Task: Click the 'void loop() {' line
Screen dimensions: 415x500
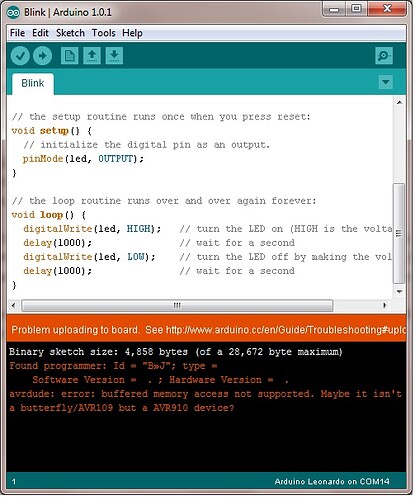Action: coord(49,215)
